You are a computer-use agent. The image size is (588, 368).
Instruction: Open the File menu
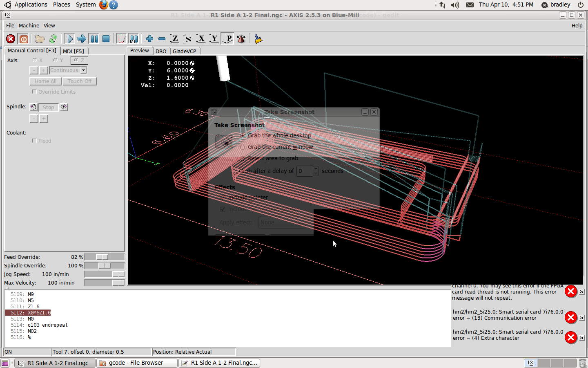10,25
